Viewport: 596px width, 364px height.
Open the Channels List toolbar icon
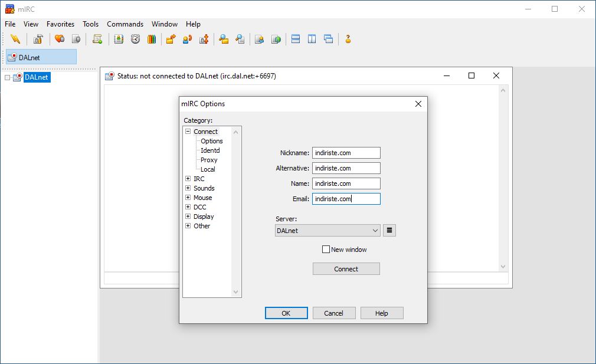click(76, 39)
